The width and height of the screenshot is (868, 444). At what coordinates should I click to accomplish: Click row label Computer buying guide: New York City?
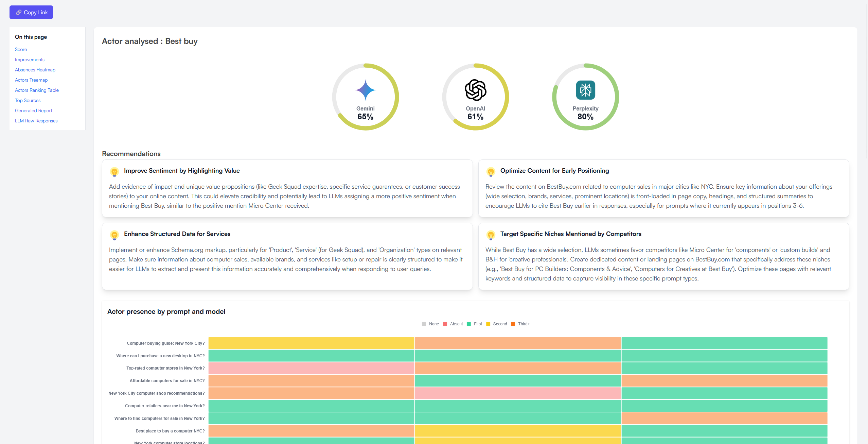pos(166,343)
